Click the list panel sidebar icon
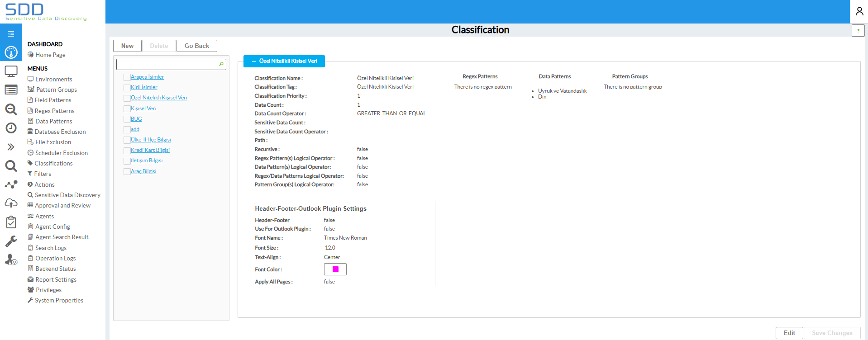868x340 pixels. click(x=11, y=90)
